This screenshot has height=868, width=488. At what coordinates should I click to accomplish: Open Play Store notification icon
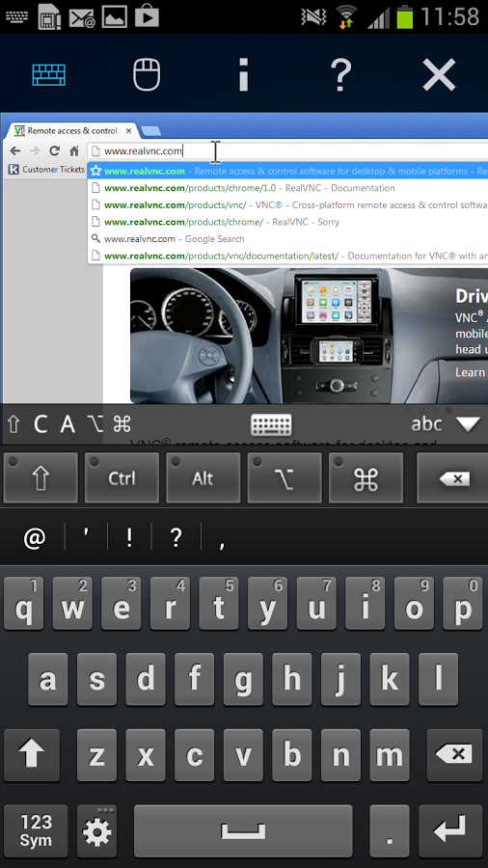pos(146,16)
